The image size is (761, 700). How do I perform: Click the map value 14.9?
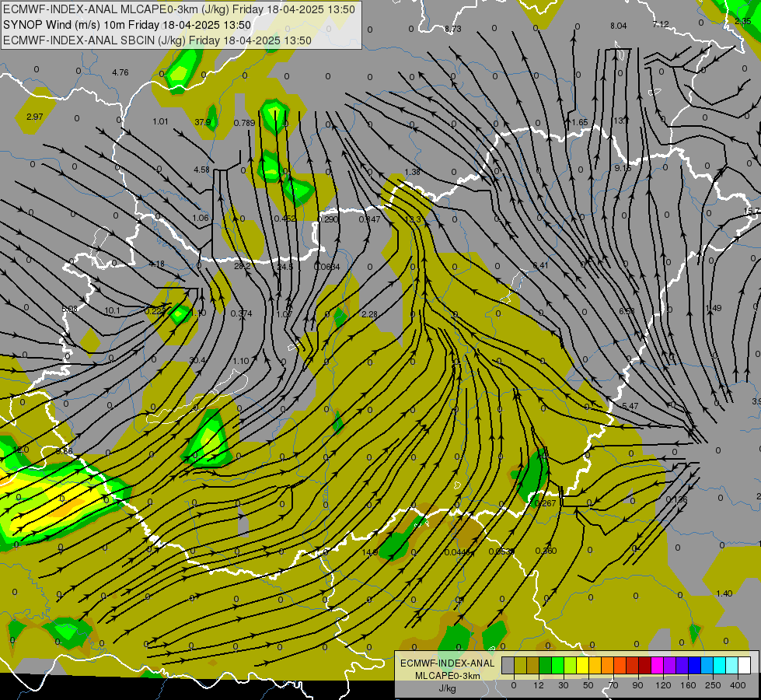[x=369, y=552]
